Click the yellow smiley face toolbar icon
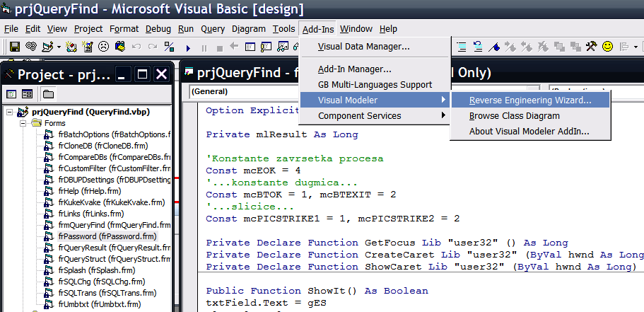 coord(607,47)
